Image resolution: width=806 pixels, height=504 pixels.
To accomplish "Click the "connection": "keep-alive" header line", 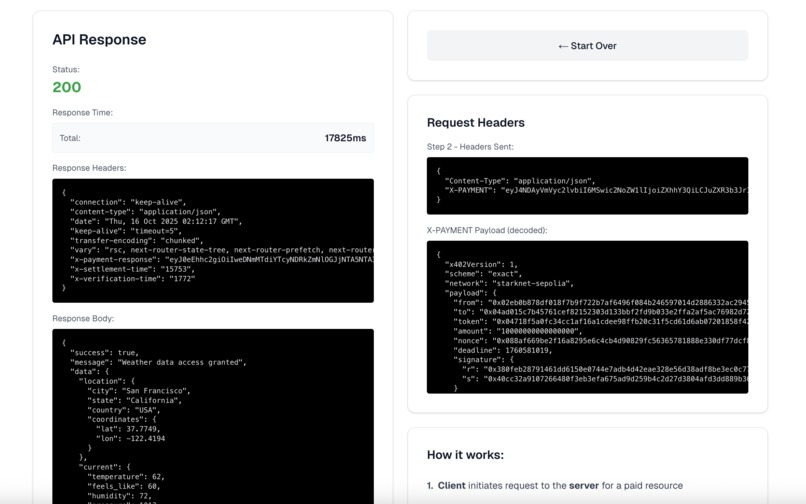I will point(128,202).
